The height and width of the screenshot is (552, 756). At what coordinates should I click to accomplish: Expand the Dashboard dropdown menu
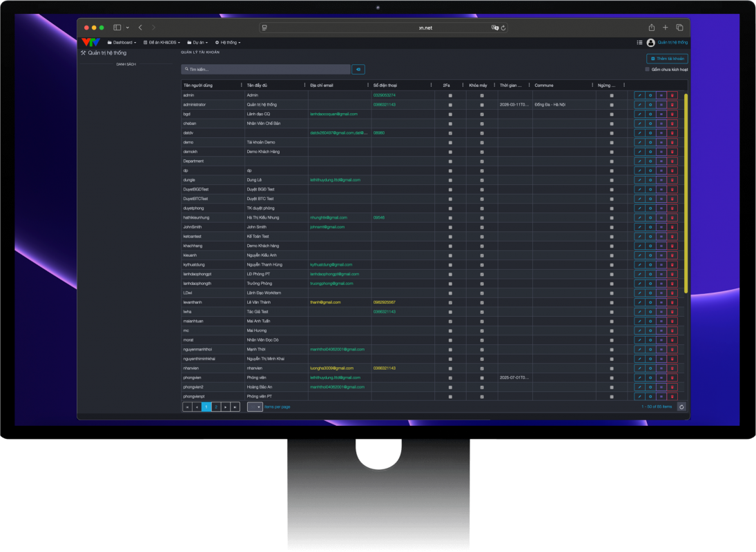tap(122, 43)
